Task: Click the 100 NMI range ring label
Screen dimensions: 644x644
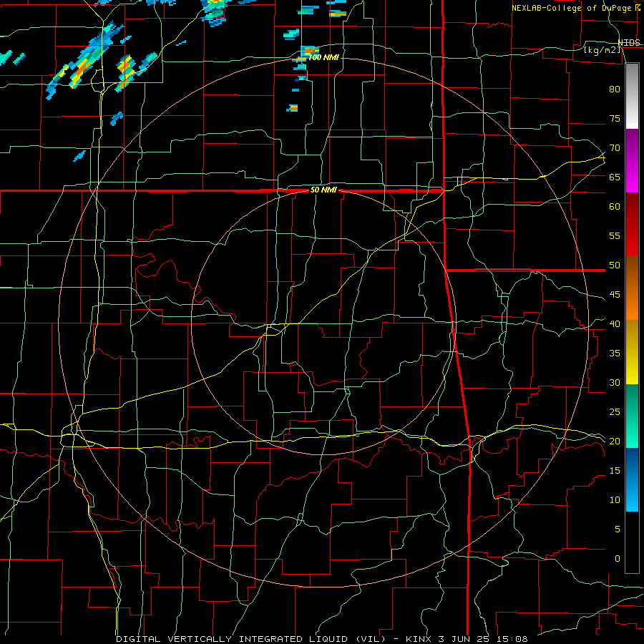Action: coord(323,57)
